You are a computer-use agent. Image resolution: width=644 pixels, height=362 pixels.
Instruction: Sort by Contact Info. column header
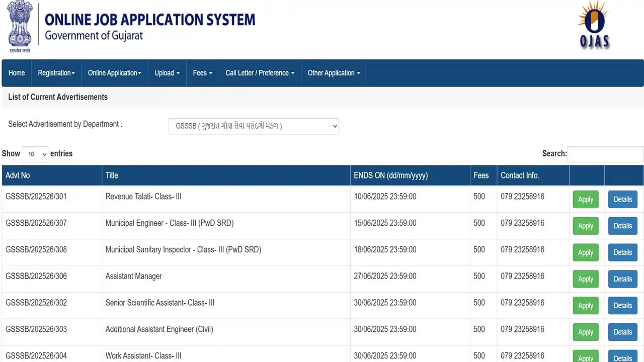click(533, 175)
